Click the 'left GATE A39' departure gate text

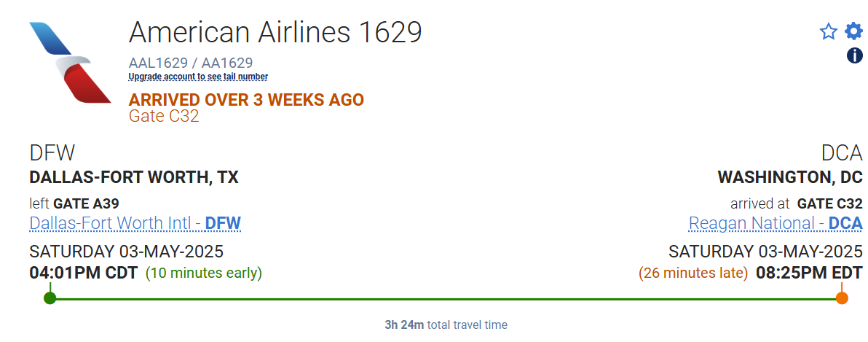(x=74, y=203)
